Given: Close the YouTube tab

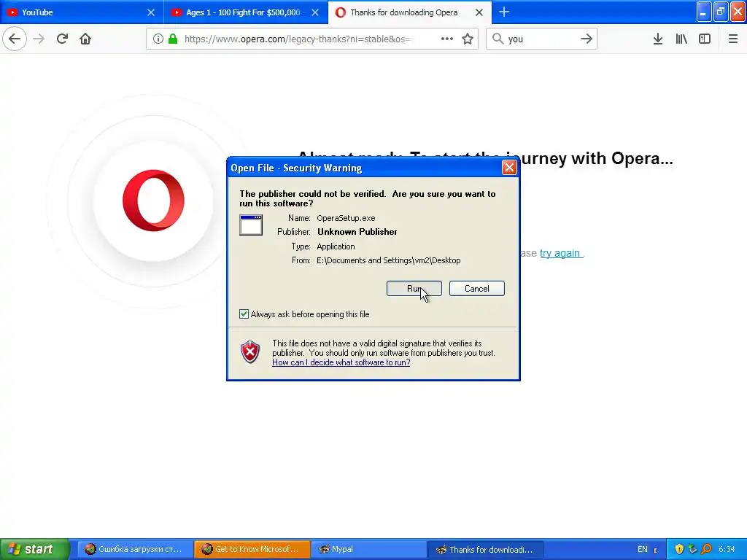Looking at the screenshot, I should [151, 12].
